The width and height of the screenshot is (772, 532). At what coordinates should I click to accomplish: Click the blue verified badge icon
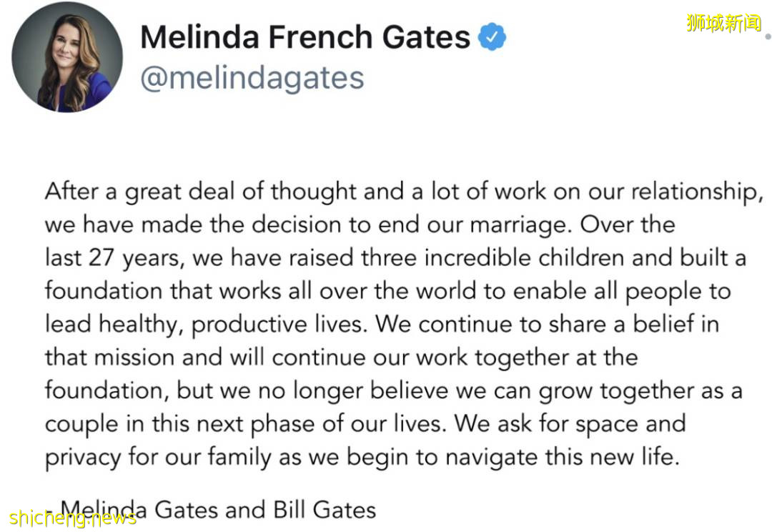tap(492, 37)
